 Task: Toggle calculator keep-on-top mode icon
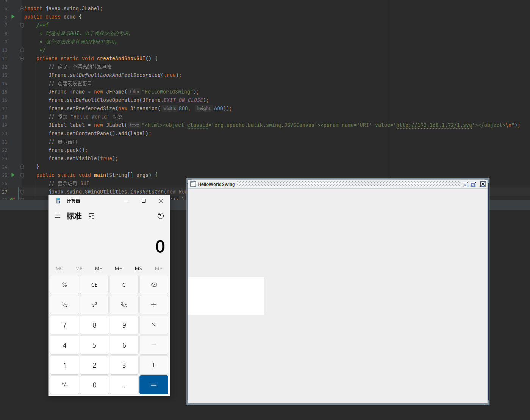(92, 216)
